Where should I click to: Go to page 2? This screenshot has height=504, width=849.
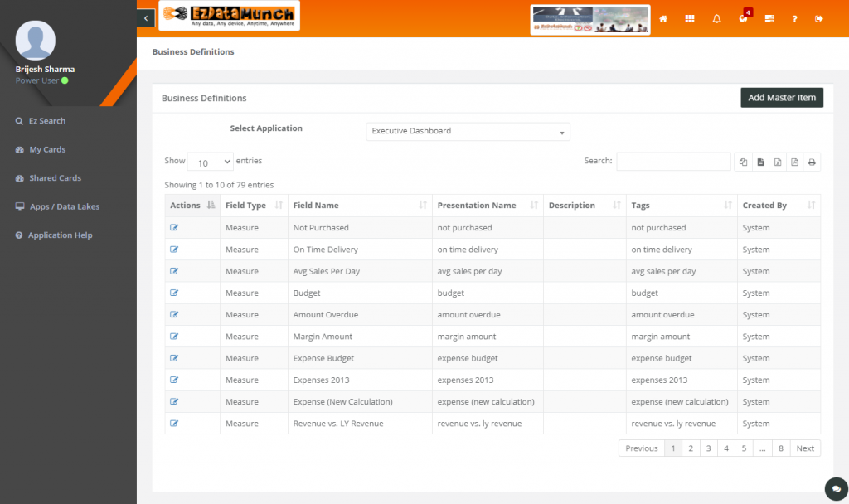tap(691, 448)
